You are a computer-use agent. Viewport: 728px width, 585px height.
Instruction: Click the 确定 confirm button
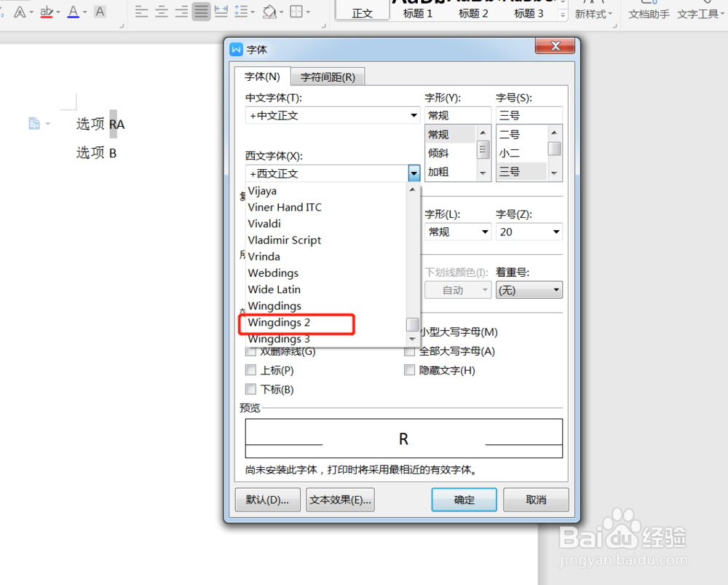point(464,500)
